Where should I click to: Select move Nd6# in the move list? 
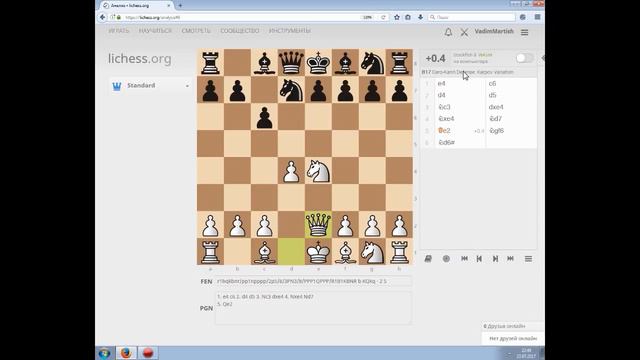(460, 142)
